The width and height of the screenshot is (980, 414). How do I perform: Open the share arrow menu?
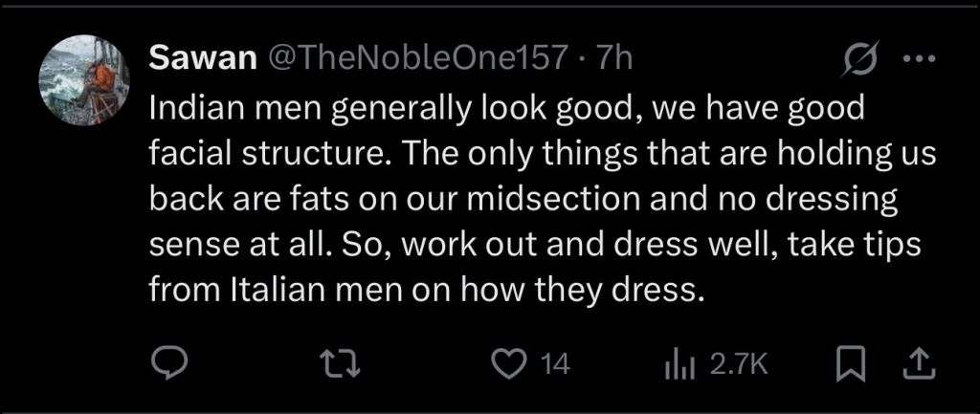click(x=919, y=363)
